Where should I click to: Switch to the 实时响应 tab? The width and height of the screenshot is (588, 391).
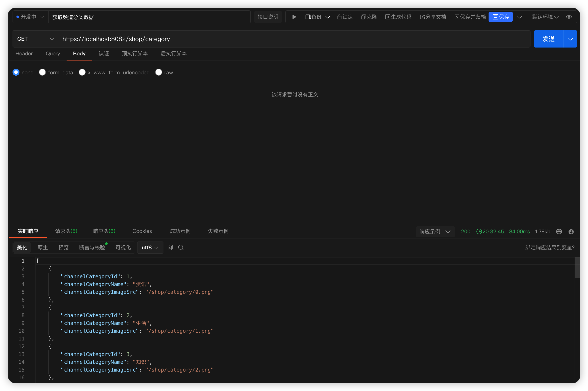[x=28, y=231]
